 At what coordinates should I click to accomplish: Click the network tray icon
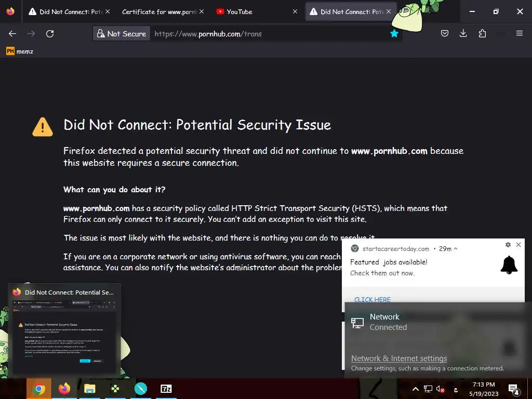point(428,389)
